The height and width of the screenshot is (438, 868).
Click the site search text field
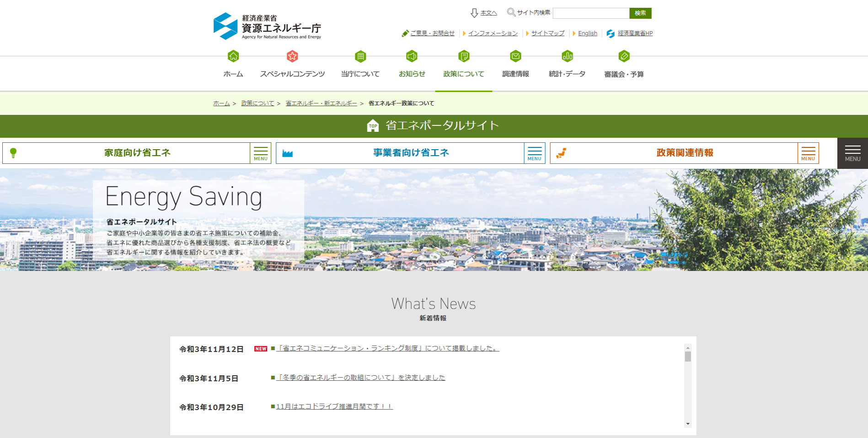591,13
